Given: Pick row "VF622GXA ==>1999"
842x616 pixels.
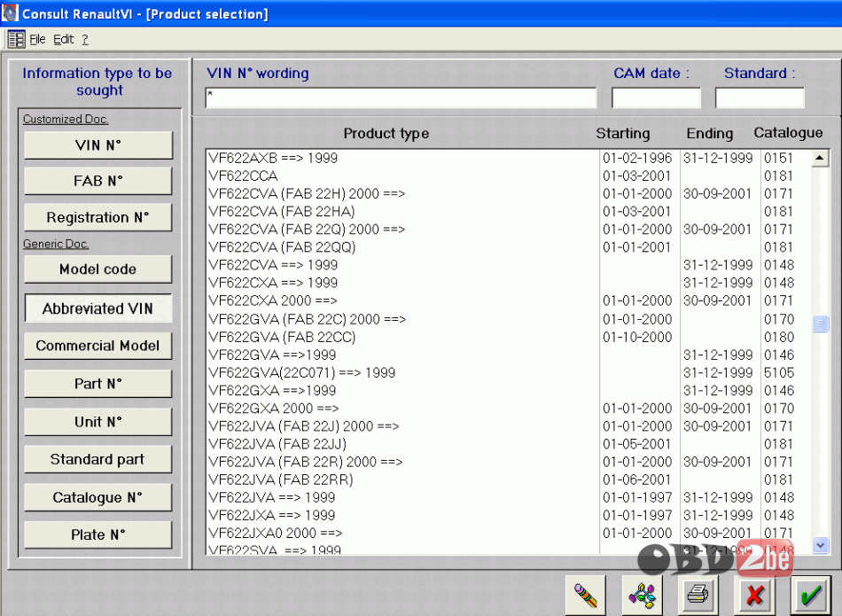Looking at the screenshot, I should 509,391.
